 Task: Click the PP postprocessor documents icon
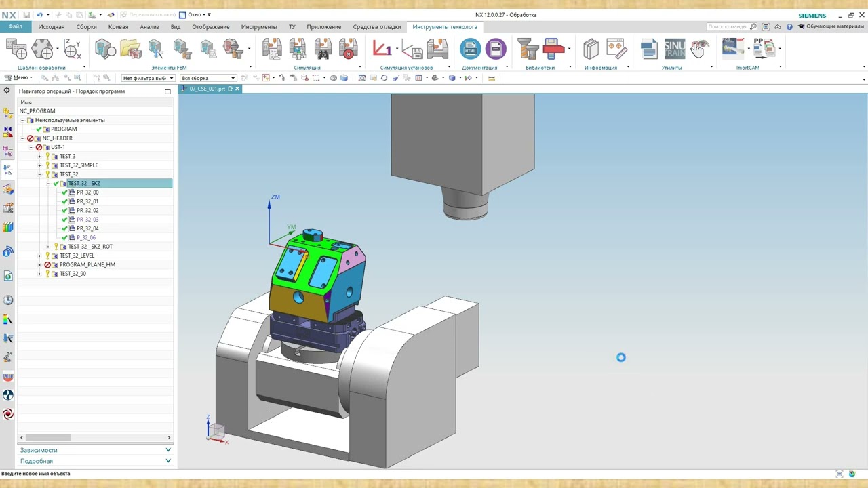click(764, 47)
